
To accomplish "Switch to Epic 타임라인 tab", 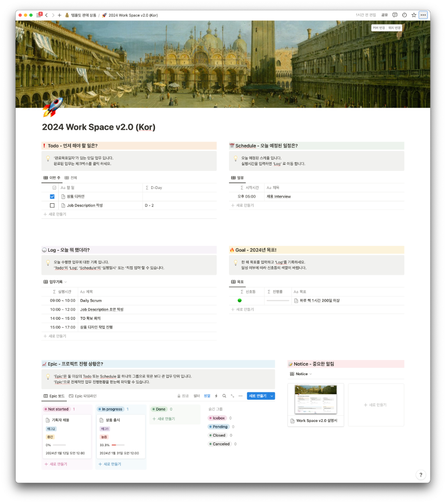I will point(82,396).
